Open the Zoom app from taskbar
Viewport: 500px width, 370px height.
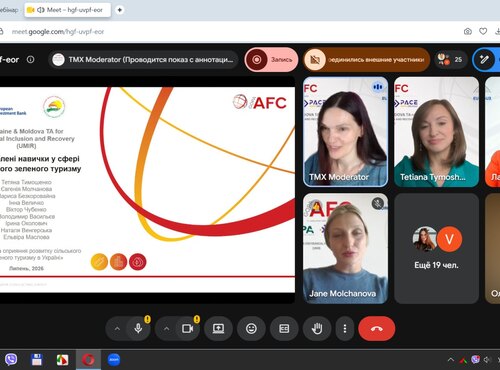pyautogui.click(x=114, y=360)
